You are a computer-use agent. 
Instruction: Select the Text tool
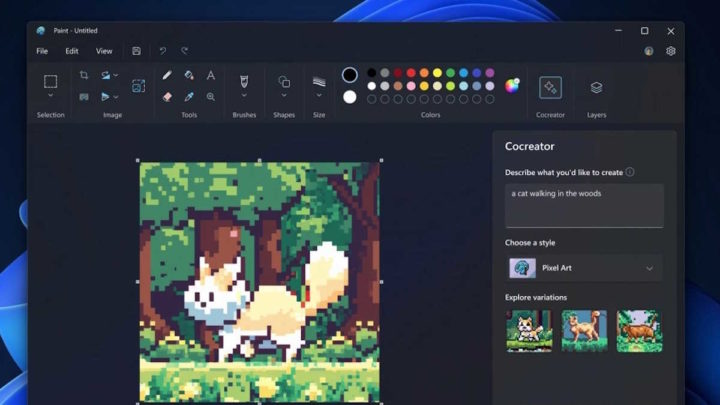(211, 75)
